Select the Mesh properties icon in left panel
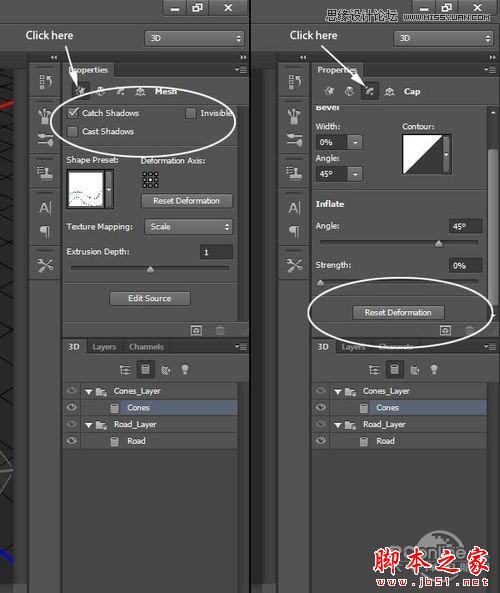This screenshot has width=500, height=593. point(81,91)
